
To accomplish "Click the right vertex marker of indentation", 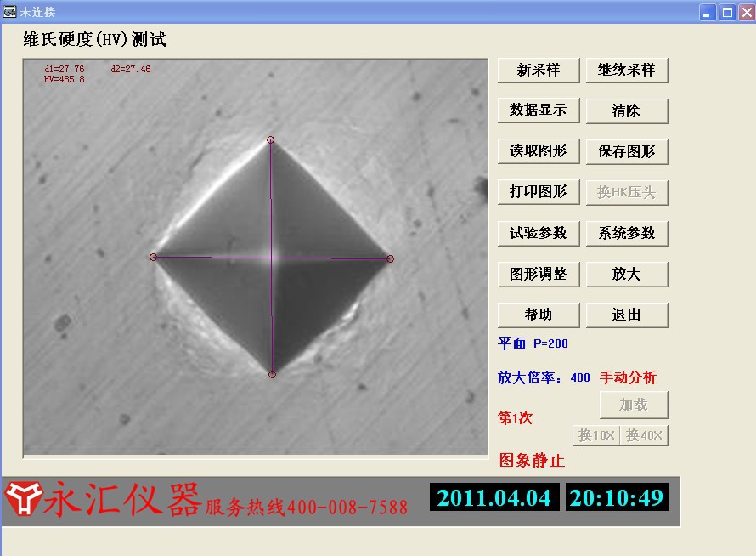I will [391, 258].
